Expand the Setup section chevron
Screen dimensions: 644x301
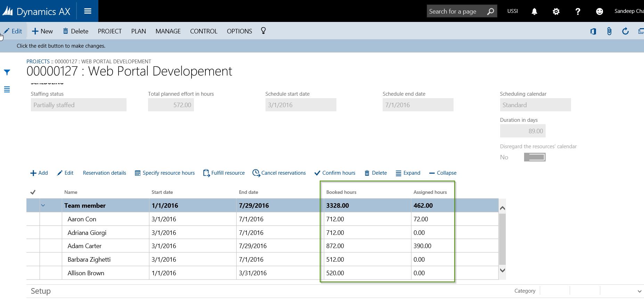click(639, 291)
